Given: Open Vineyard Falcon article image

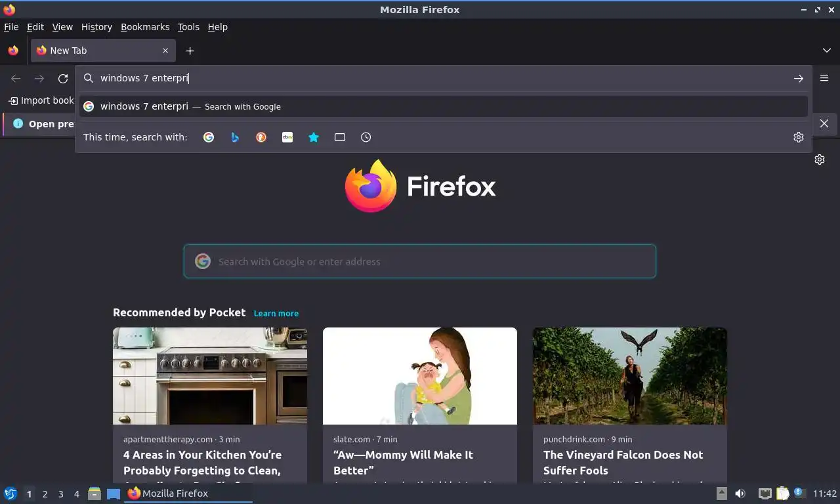Looking at the screenshot, I should [x=630, y=376].
